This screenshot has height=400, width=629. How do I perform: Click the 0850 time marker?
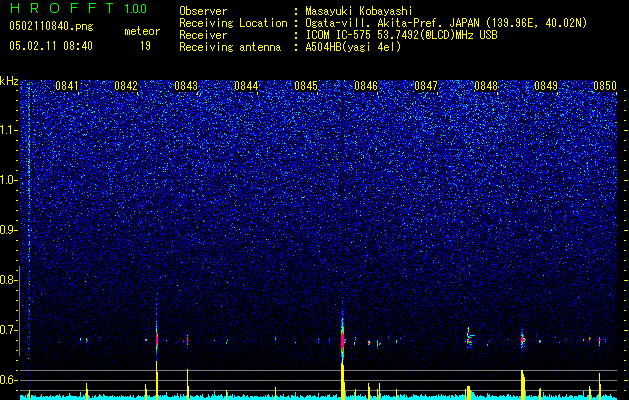click(605, 86)
